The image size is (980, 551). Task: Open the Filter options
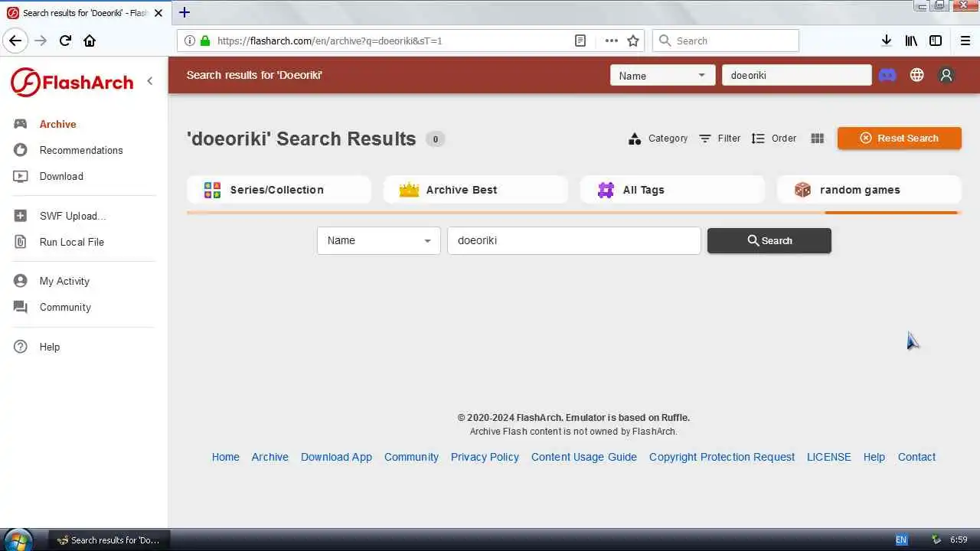(720, 139)
